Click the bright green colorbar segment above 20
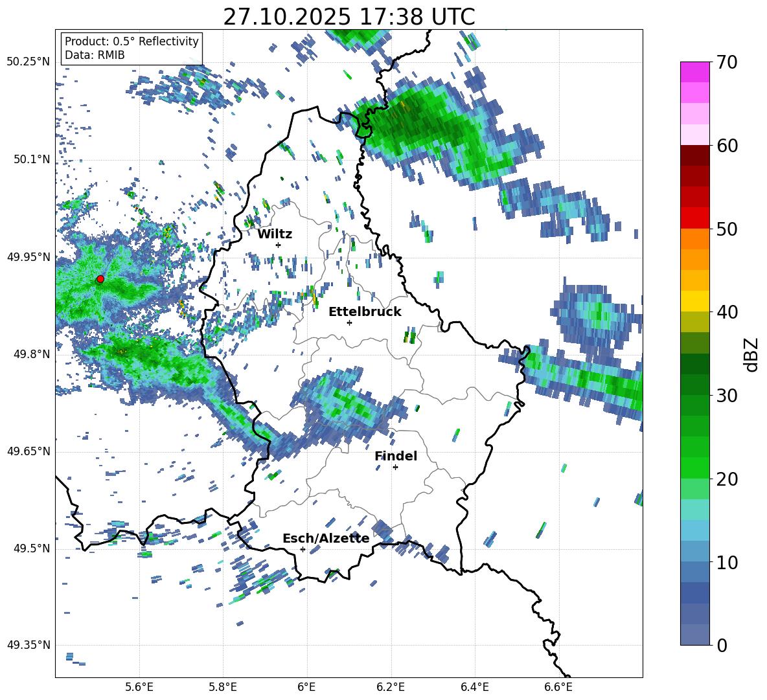This screenshot has height=700, width=767. 694,468
